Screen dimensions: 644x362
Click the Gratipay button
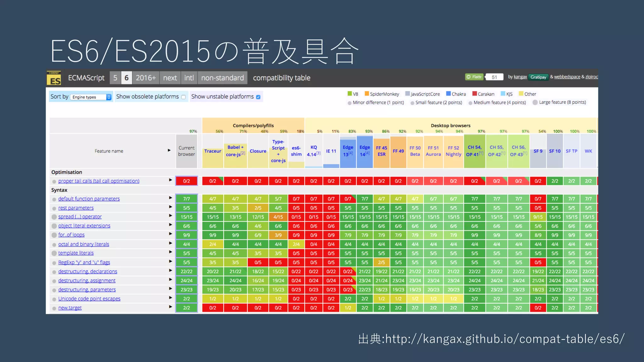538,77
